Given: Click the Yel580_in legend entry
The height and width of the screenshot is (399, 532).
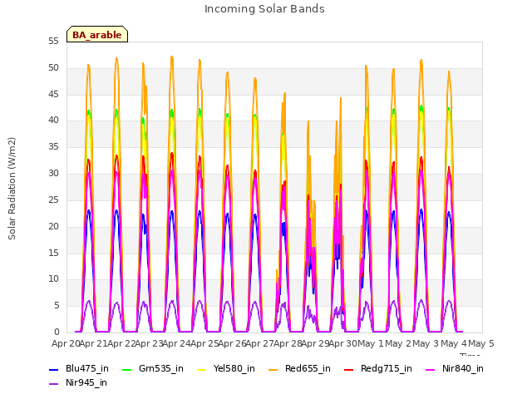Looking at the screenshot, I should coord(226,368).
